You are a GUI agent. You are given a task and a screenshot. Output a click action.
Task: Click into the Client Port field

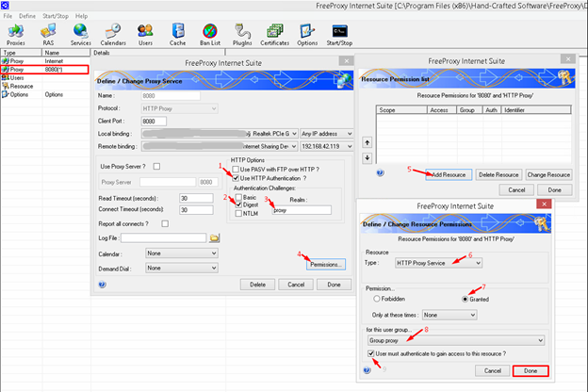pyautogui.click(x=154, y=122)
